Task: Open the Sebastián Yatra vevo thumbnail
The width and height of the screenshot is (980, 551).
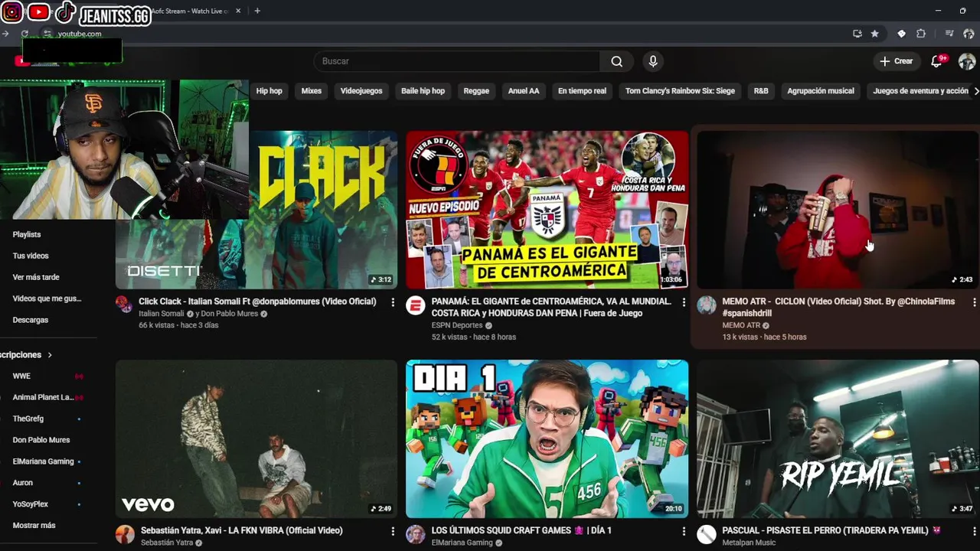Action: pyautogui.click(x=256, y=439)
